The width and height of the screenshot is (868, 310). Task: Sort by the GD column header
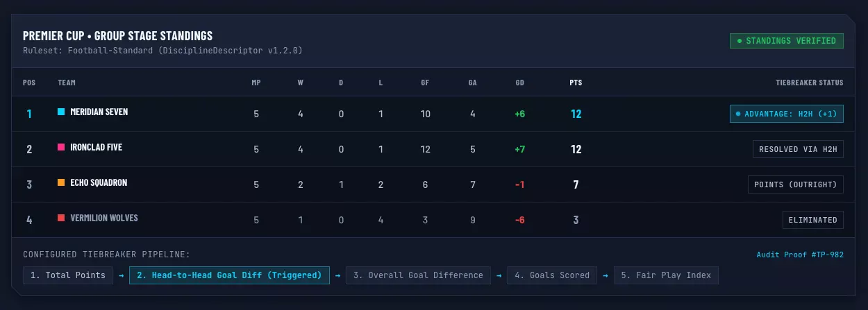[x=520, y=83]
